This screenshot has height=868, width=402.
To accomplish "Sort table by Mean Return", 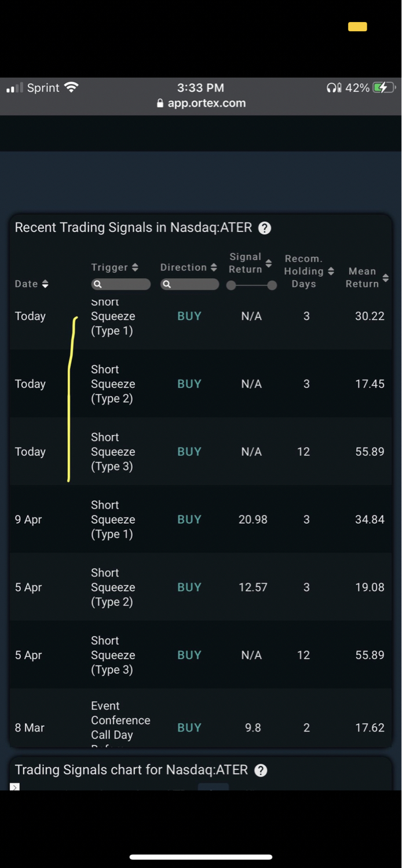I will coord(386,278).
